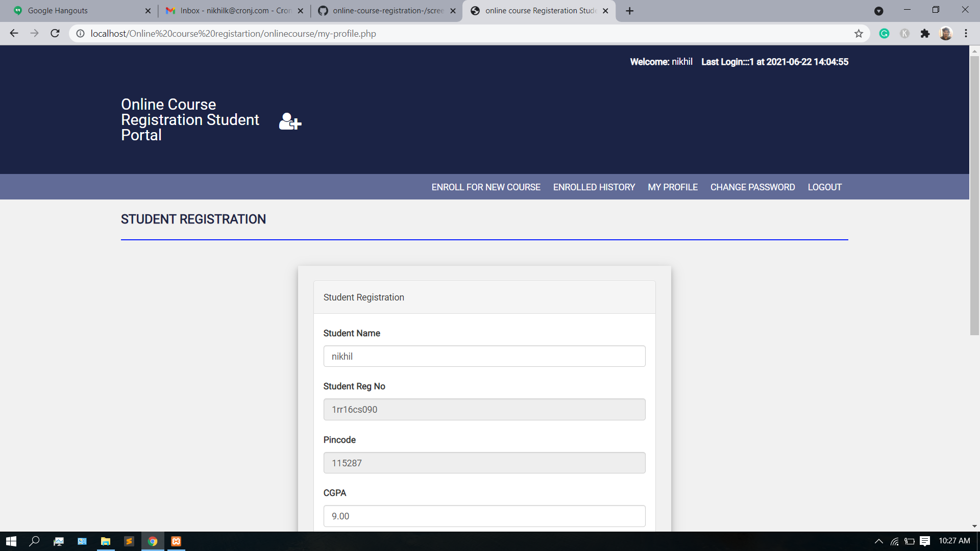This screenshot has width=980, height=551.
Task: Bookmark this page with the star icon
Action: pos(859,33)
